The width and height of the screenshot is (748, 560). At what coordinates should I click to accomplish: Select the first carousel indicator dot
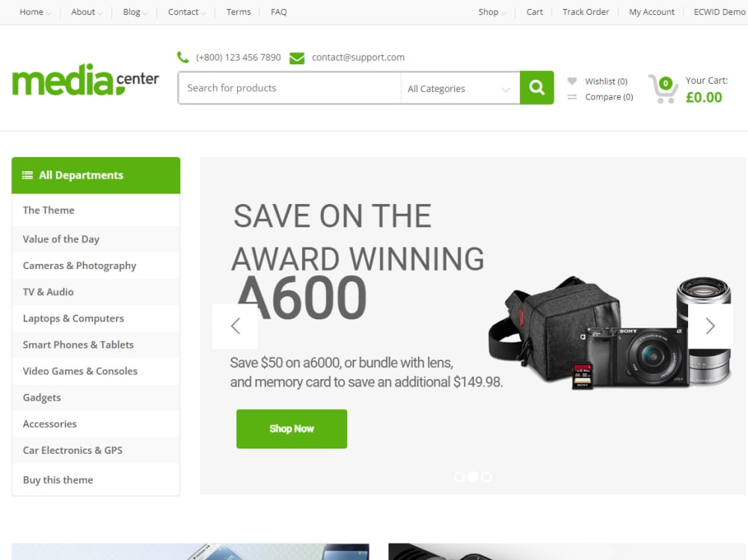(459, 476)
